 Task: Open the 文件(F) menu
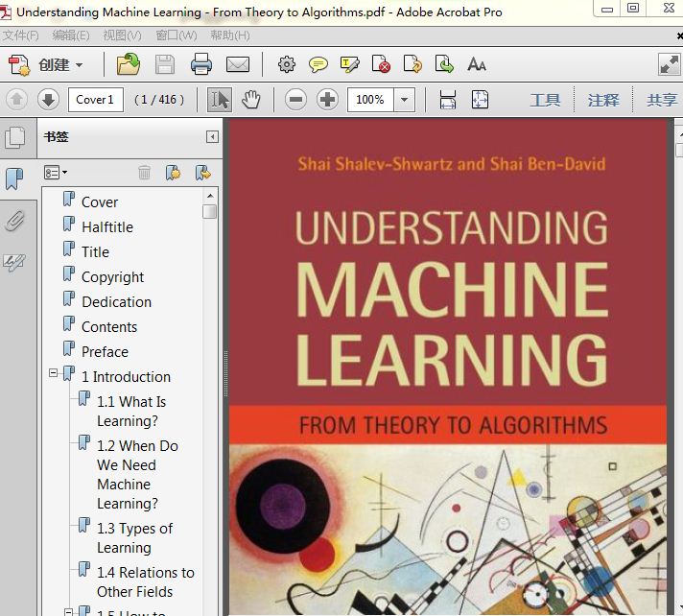(x=20, y=36)
